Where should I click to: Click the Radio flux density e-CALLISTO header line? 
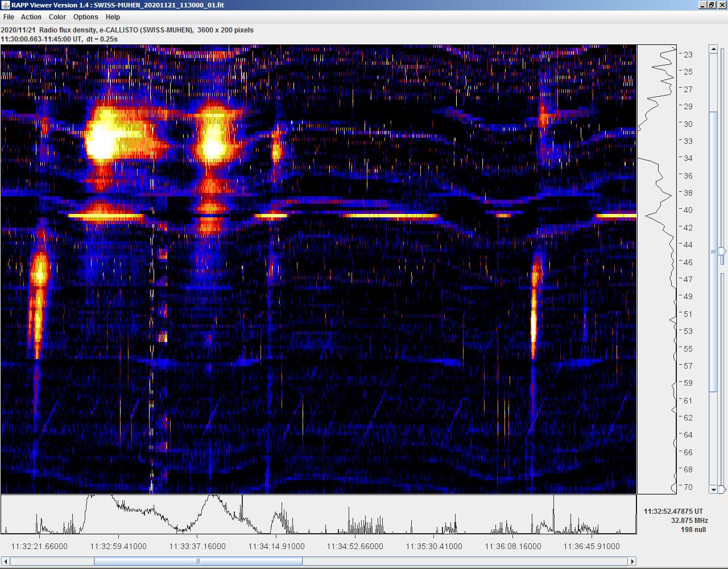[x=127, y=30]
